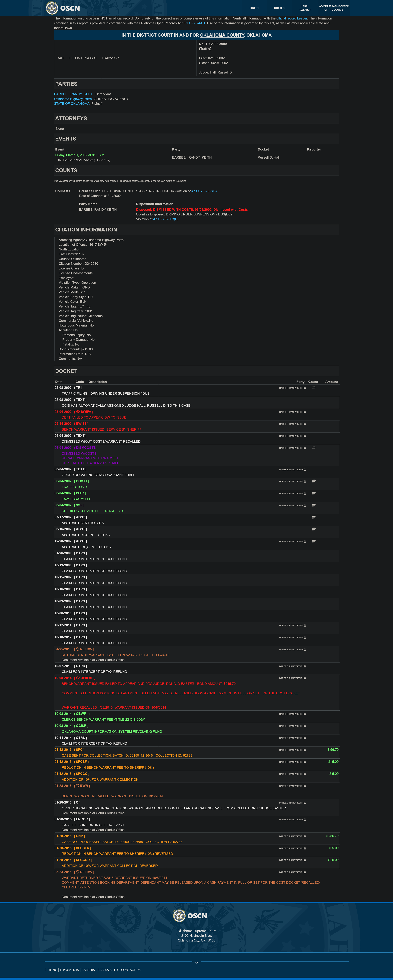
Task: Open the Oklahoma Highway Patrol party link
Action: [73, 99]
